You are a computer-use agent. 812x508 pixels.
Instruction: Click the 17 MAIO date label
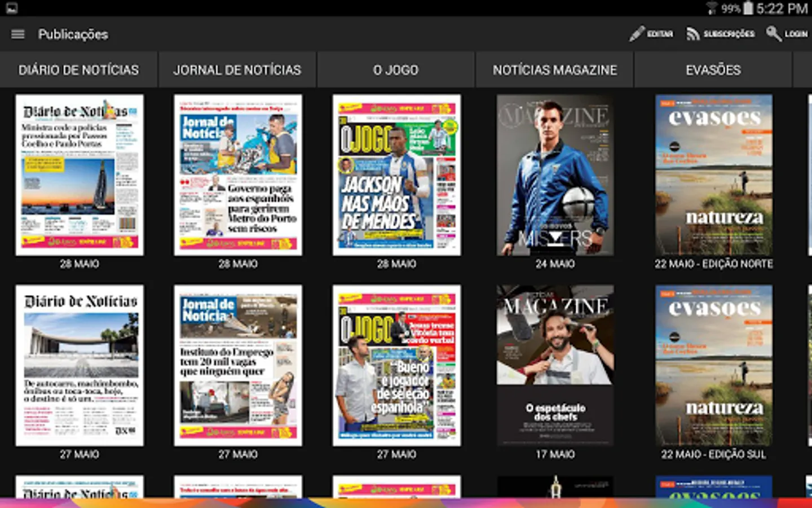click(555, 454)
